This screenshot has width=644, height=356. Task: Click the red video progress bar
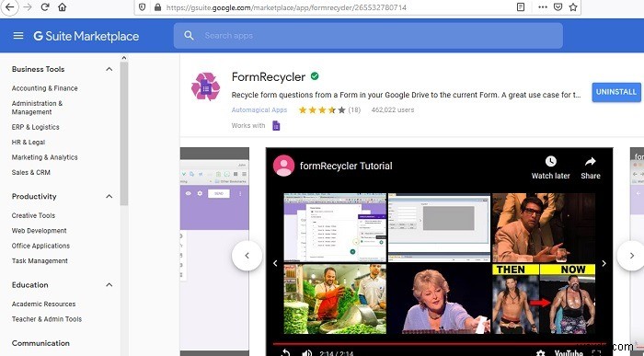pyautogui.click(x=439, y=344)
